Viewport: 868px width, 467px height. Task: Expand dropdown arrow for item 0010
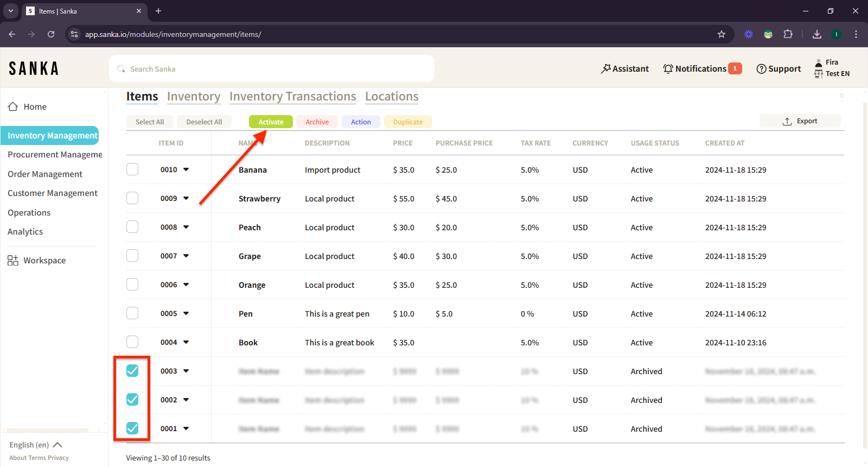pyautogui.click(x=186, y=169)
